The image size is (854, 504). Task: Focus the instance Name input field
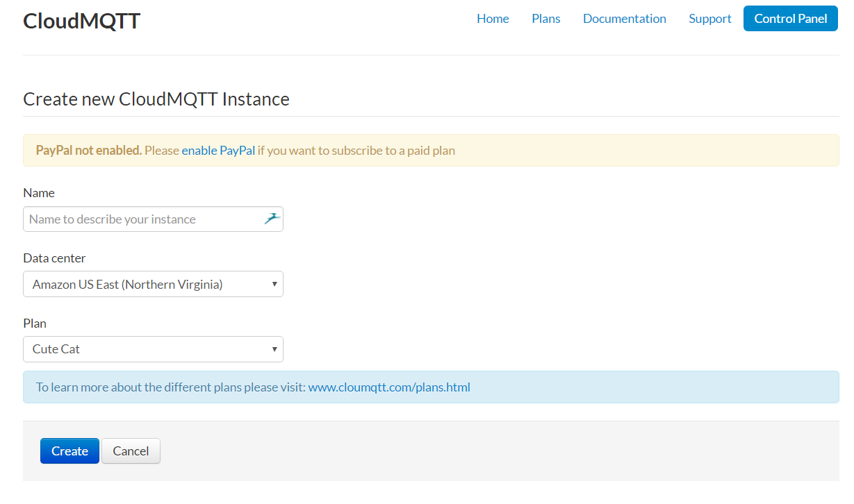pyautogui.click(x=153, y=219)
